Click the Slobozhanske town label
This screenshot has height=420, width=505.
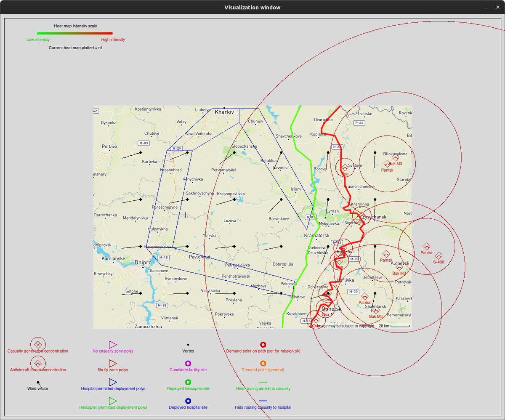pyautogui.click(x=245, y=146)
